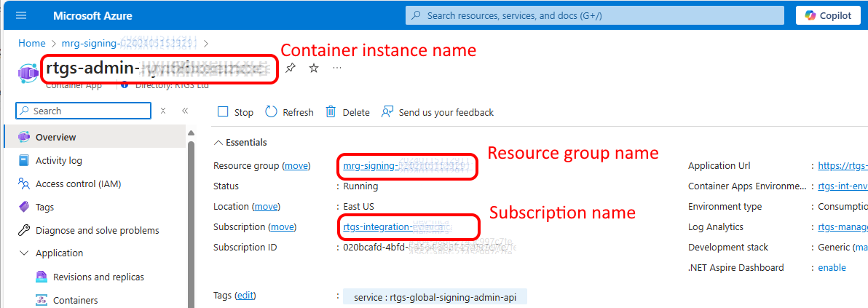Add the container app to favorites star
Image resolution: width=868 pixels, height=308 pixels.
[314, 68]
